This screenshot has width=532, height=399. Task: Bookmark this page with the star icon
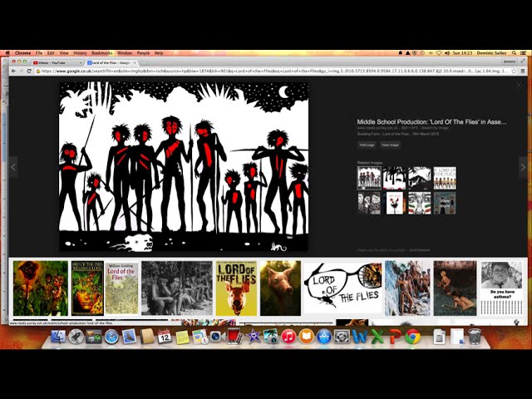(x=514, y=71)
